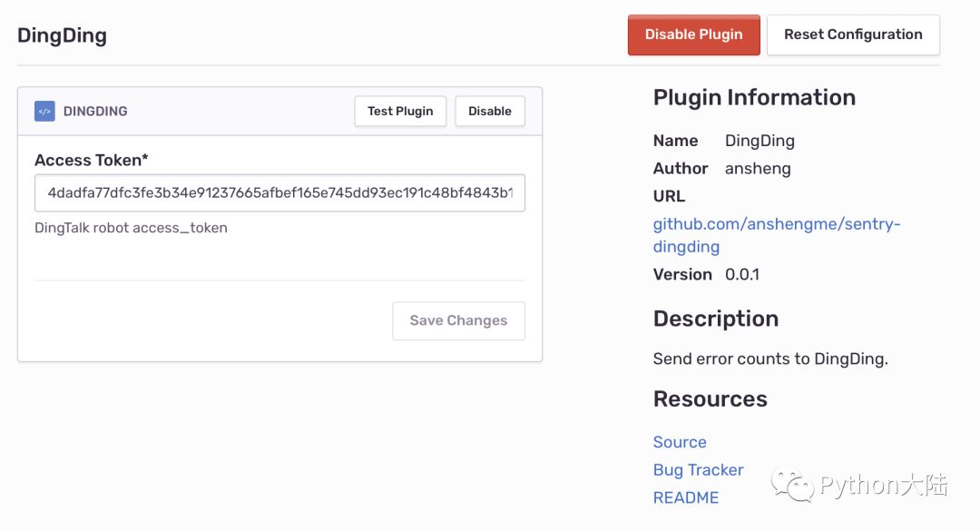Click the Resources section heading
This screenshot has width=980, height=531.
[x=710, y=398]
